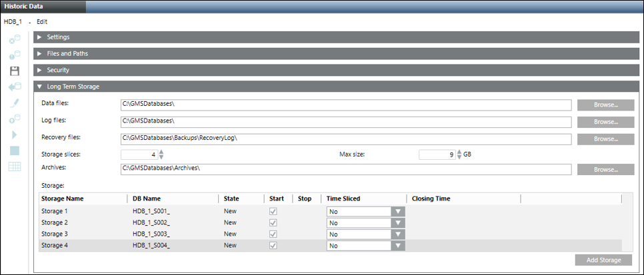Click Browse button for Archives path
Viewport: 644px width, 275px height.
coord(605,169)
